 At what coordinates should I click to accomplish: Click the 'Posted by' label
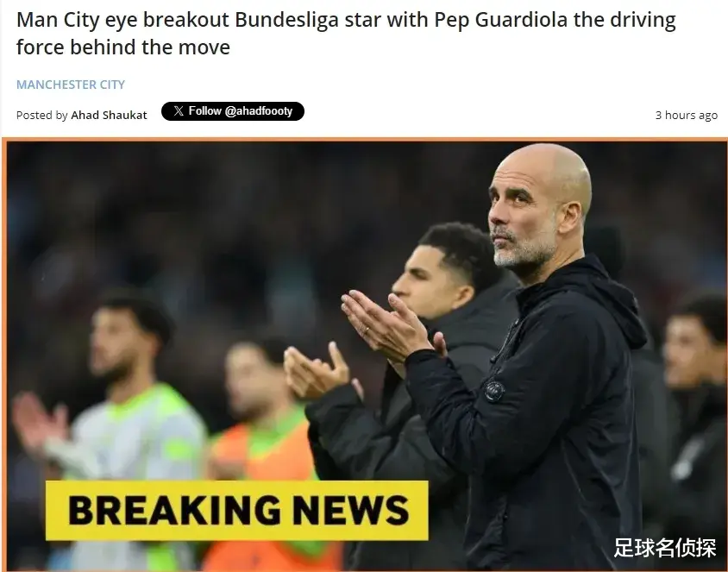pyautogui.click(x=41, y=115)
